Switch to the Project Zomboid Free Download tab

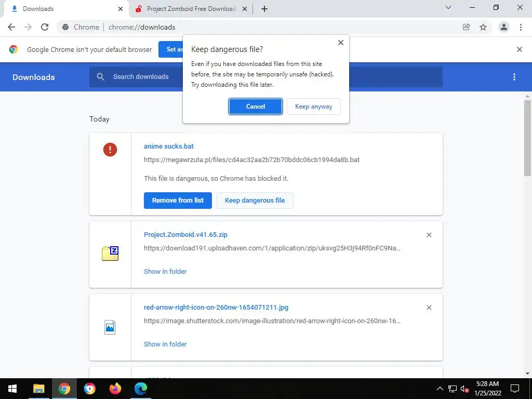click(191, 9)
